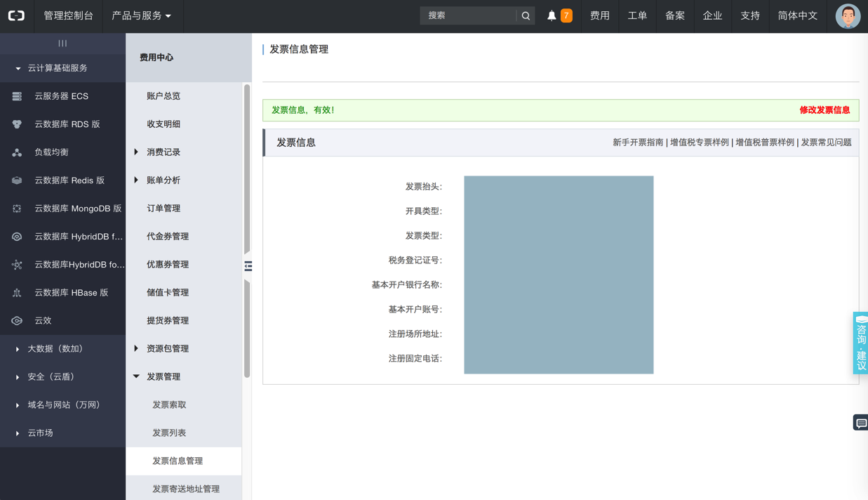Image resolution: width=868 pixels, height=500 pixels.
Task: Open the 咨询·建议 floating widget
Action: (x=861, y=343)
